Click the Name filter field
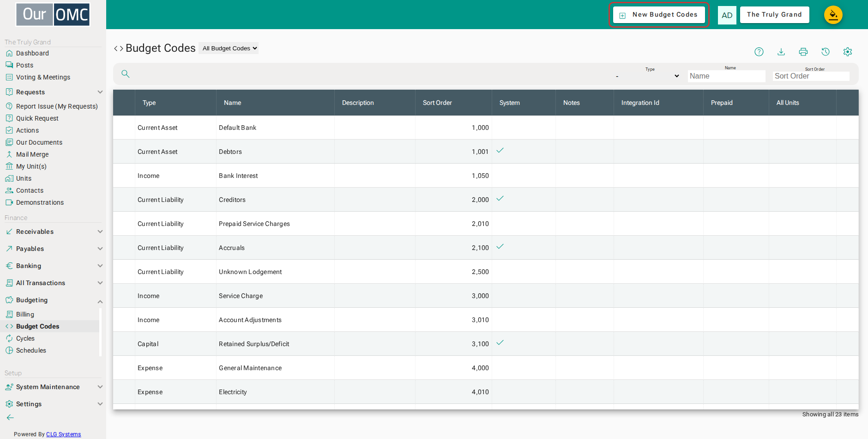Viewport: 868px width, 439px height. point(726,76)
